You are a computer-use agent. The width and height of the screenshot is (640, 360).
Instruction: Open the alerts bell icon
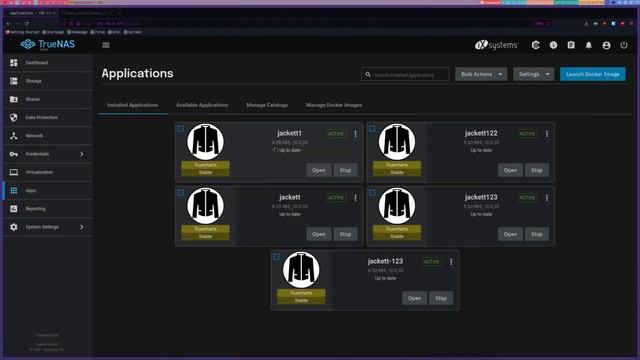click(589, 45)
